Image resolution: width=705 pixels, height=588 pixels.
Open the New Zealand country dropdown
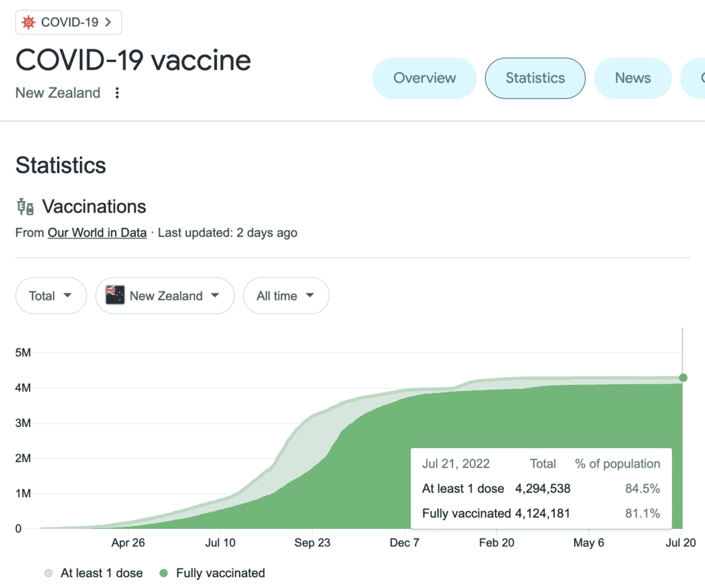[165, 296]
